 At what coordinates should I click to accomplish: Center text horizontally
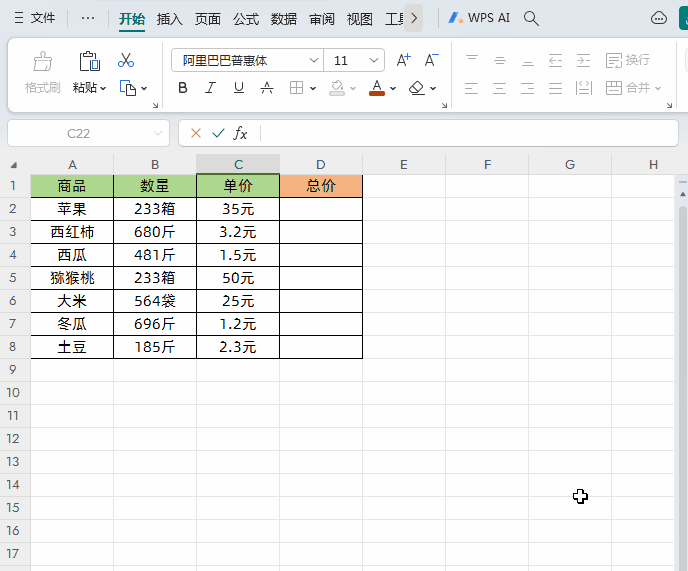point(500,88)
